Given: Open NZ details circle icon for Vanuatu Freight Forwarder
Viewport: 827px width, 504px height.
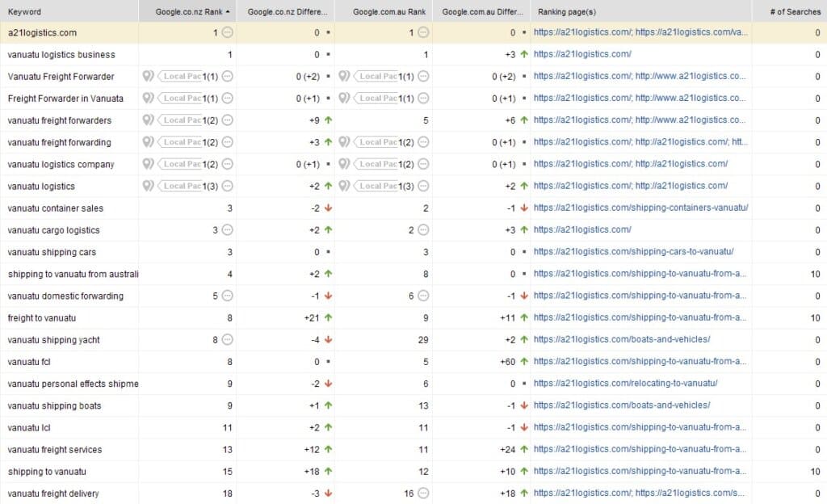Looking at the screenshot, I should 227,77.
